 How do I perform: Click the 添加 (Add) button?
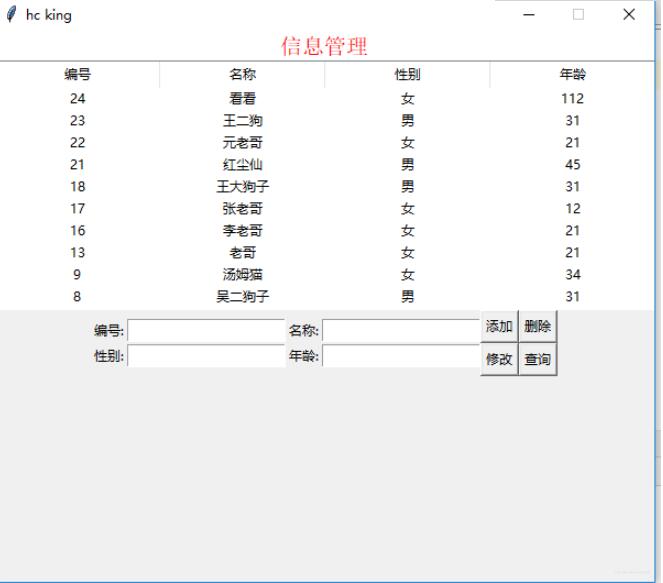coord(499,326)
